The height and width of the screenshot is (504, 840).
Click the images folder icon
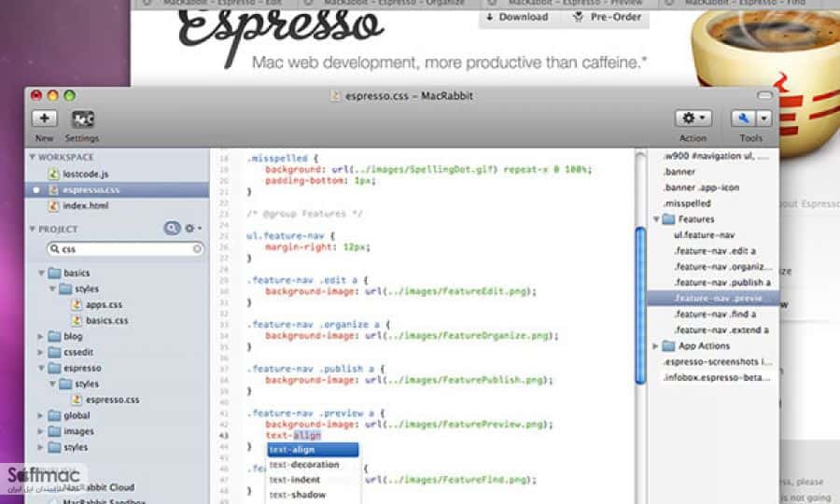[55, 431]
